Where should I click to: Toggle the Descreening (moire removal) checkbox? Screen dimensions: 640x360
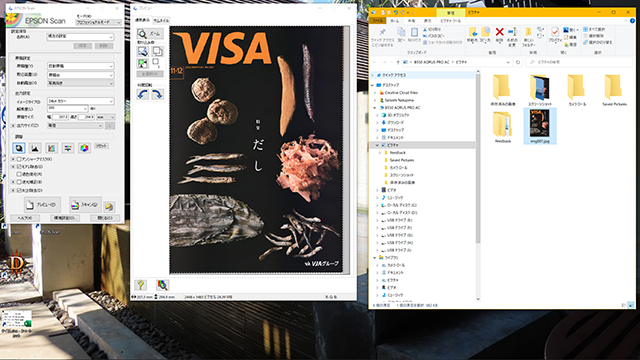click(19, 167)
